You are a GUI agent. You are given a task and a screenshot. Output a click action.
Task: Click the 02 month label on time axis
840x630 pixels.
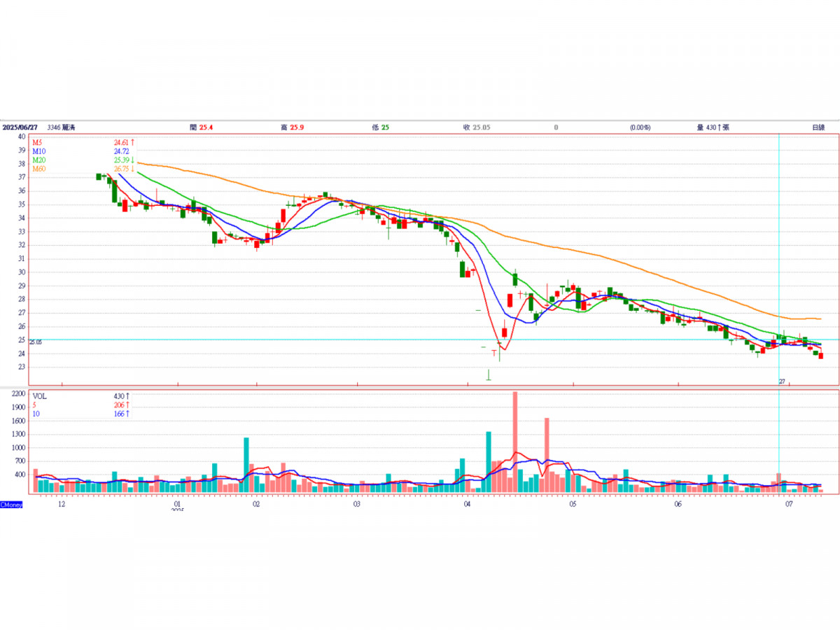256,504
